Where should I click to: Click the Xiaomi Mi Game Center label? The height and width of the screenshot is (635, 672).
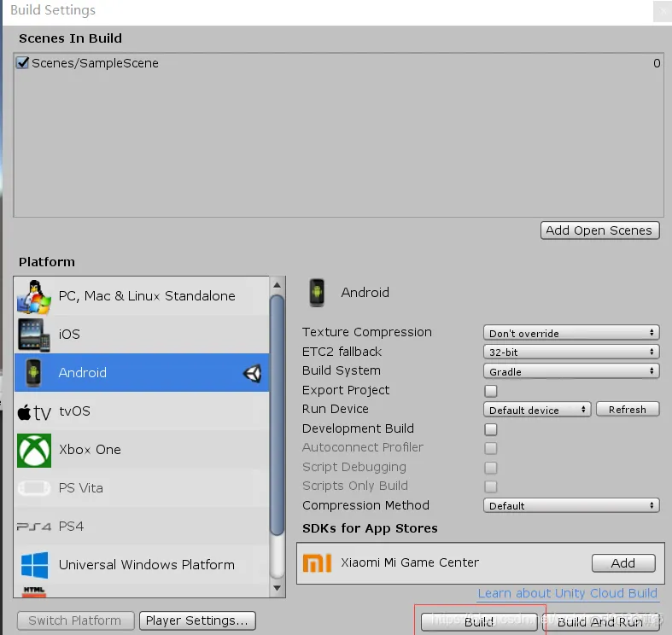tap(410, 562)
